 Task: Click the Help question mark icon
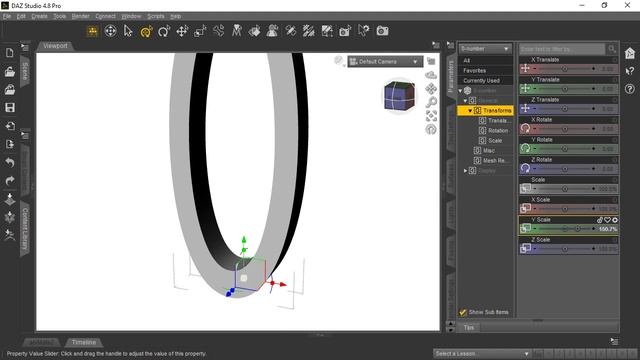pos(630,89)
